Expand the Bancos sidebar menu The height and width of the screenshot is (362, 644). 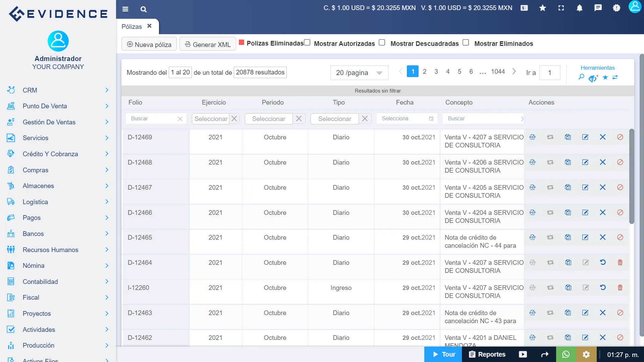58,234
